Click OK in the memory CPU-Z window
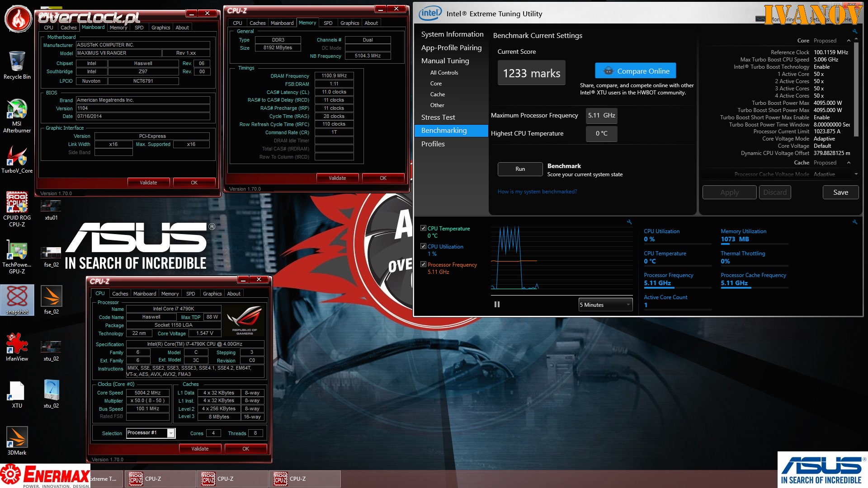The height and width of the screenshot is (488, 868). pyautogui.click(x=383, y=178)
